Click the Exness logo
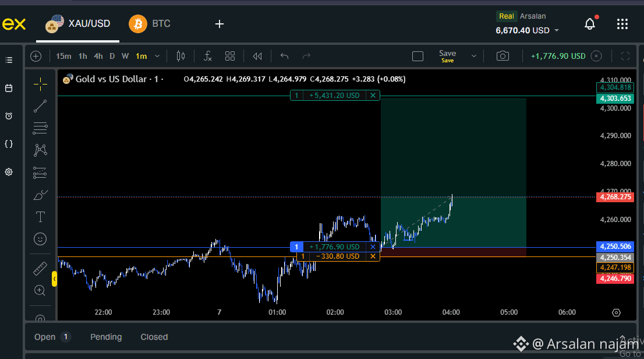The width and height of the screenshot is (644, 359). click(x=14, y=24)
